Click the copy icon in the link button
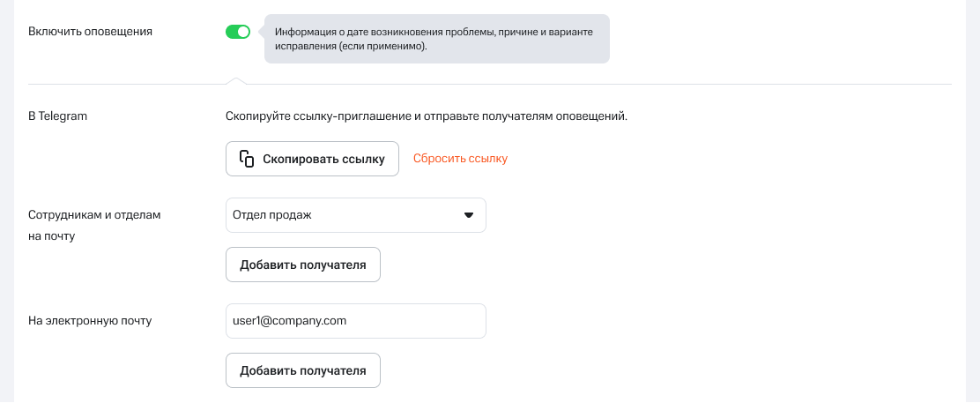 coord(247,159)
